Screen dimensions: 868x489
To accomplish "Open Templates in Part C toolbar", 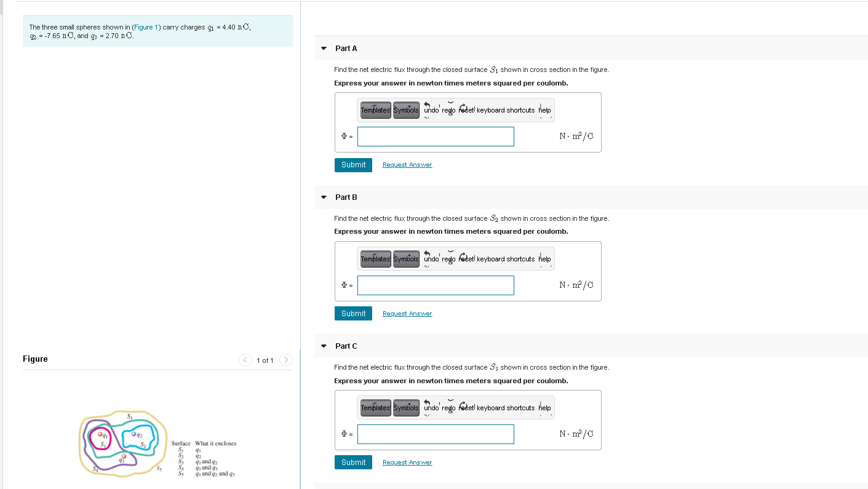I will [x=375, y=408].
